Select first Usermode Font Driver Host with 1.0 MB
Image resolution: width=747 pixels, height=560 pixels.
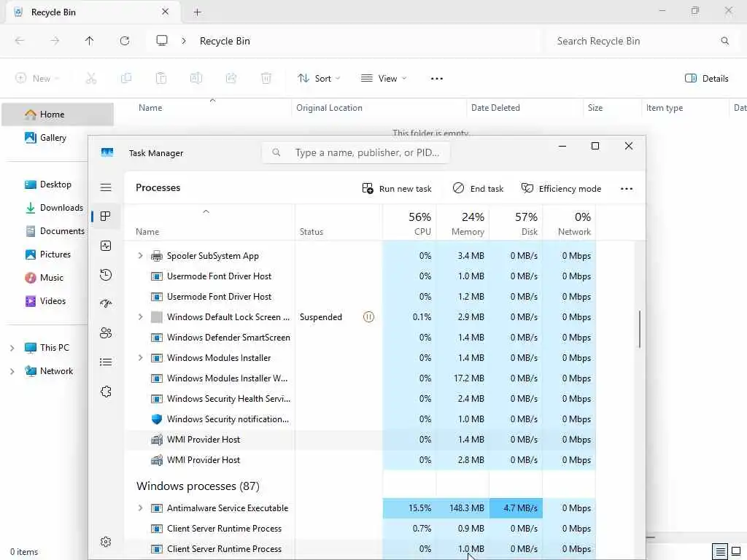pyautogui.click(x=360, y=276)
